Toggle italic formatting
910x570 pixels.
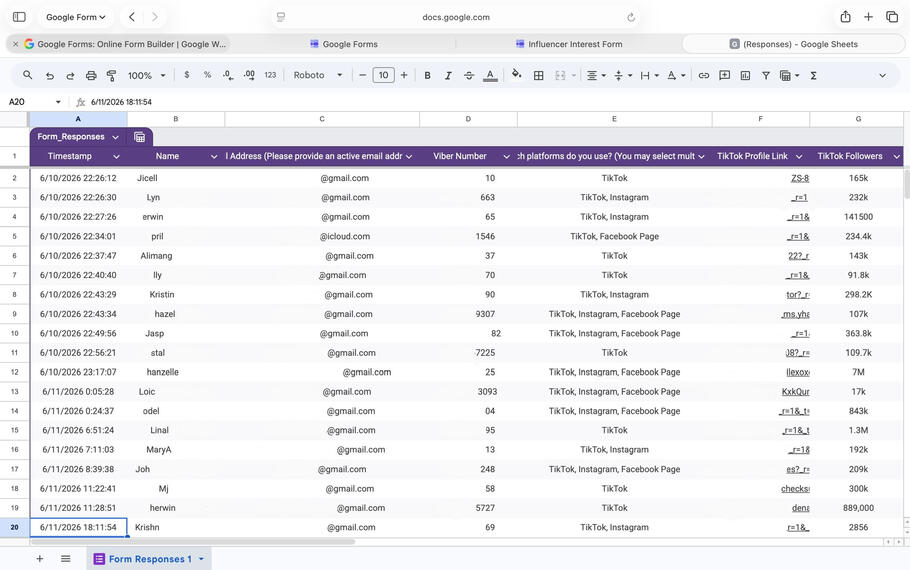[x=448, y=75]
